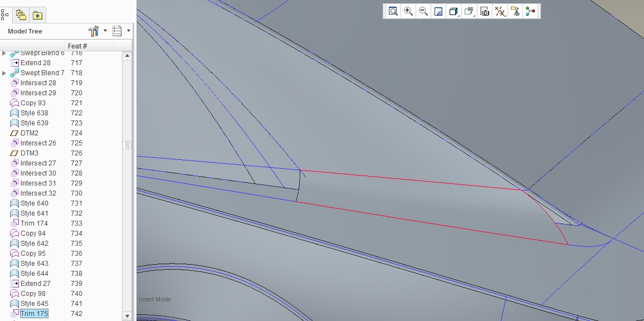Viewport: 644px width, 321px height.
Task: Click the Extend 27 feature icon
Action: [14, 284]
